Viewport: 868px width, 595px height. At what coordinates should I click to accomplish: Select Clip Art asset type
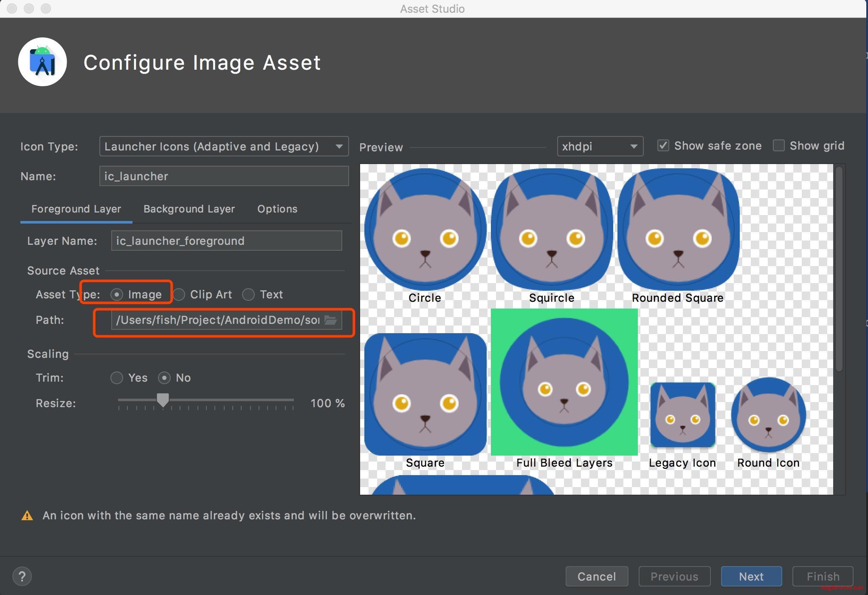(x=180, y=295)
